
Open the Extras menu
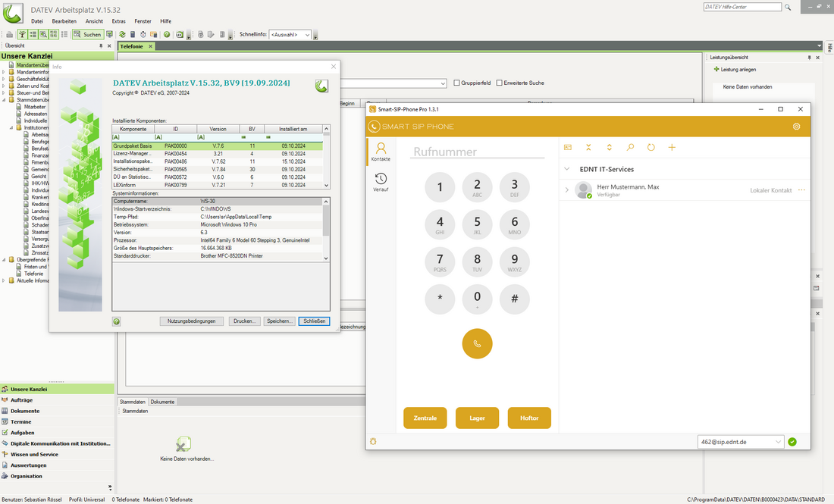(x=118, y=21)
